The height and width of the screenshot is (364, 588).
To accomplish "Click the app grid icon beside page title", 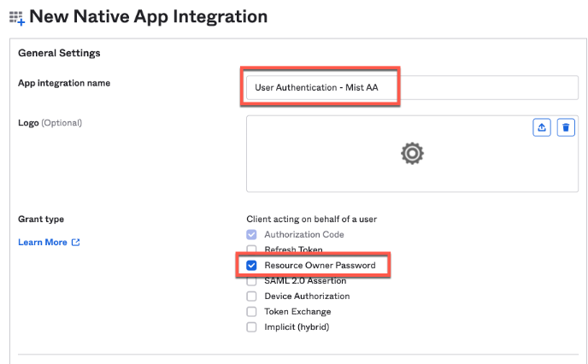I will pyautogui.click(x=16, y=18).
